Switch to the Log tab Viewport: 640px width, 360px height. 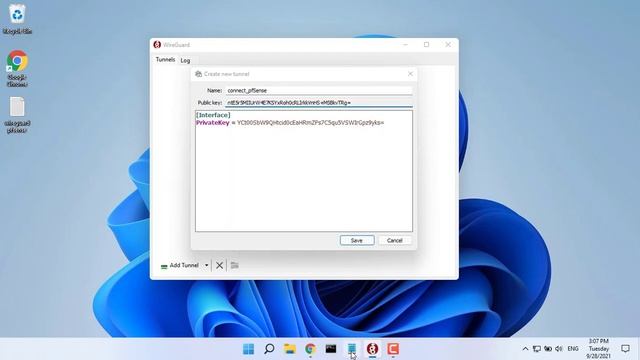point(185,60)
